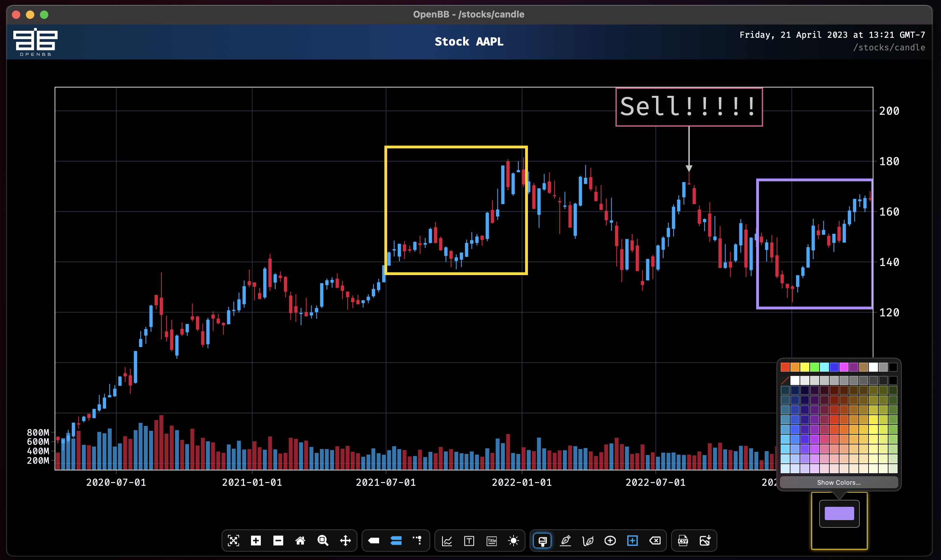The image size is (941, 560).
Task: Save chart as image icon
Action: coord(705,540)
